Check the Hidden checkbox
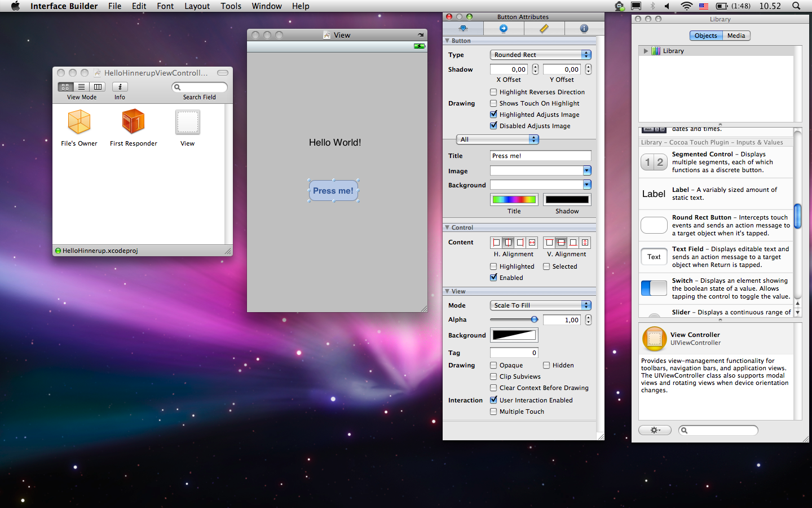The image size is (812, 508). pyautogui.click(x=546, y=365)
